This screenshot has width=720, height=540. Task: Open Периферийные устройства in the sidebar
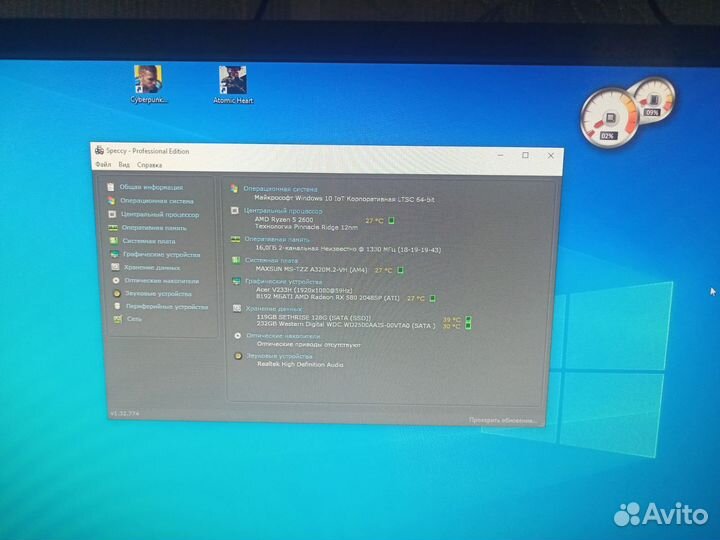pos(165,307)
